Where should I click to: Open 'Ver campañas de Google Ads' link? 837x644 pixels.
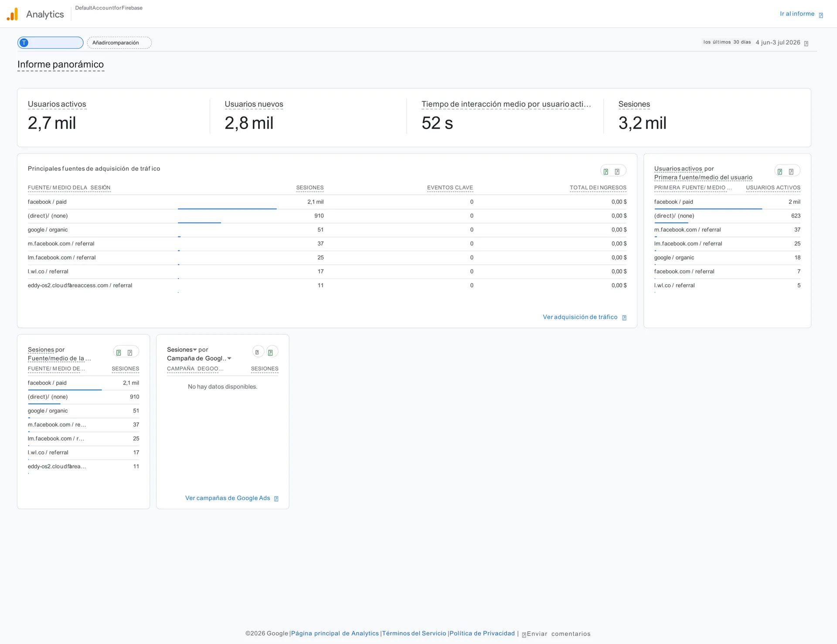pos(228,498)
